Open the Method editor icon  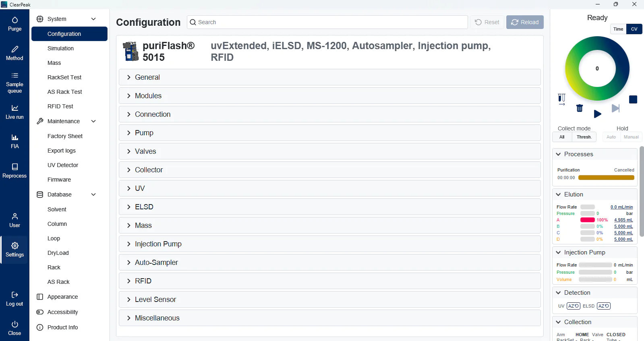(x=15, y=49)
